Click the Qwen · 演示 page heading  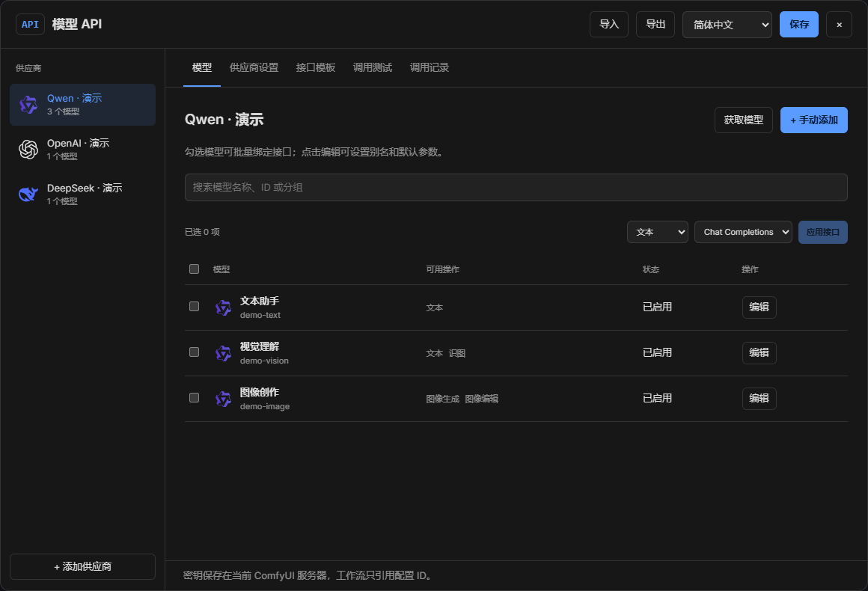click(x=224, y=120)
